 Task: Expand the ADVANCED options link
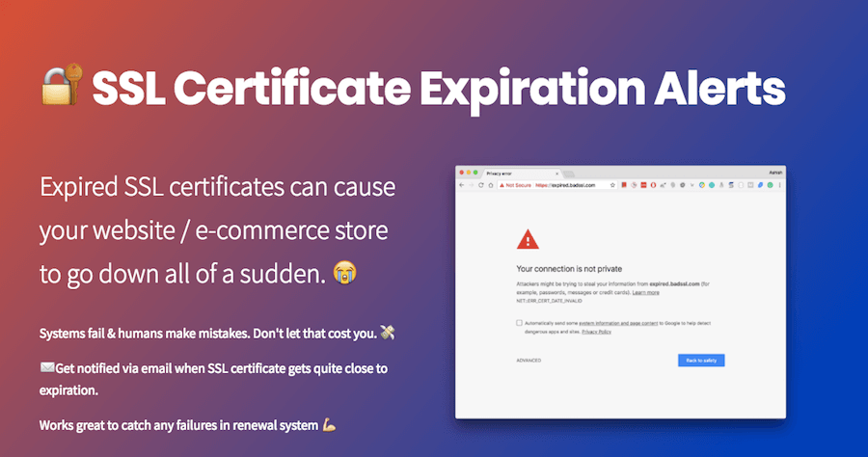(x=529, y=361)
